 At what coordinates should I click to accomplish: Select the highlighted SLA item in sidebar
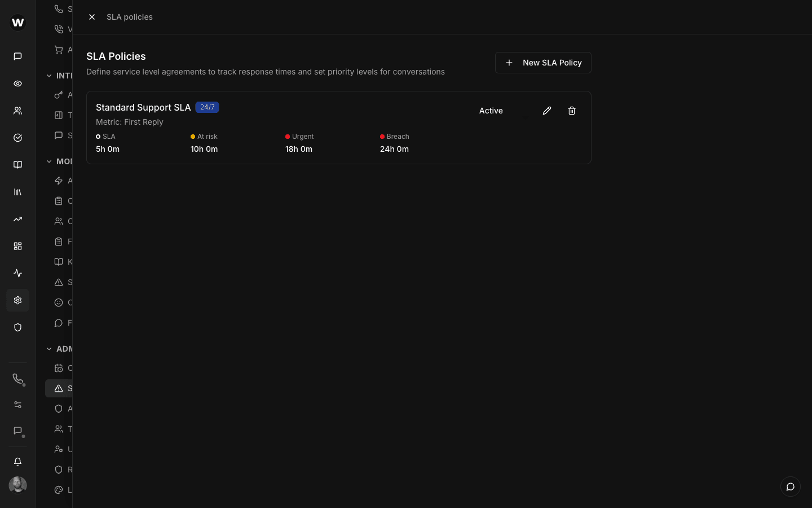[59, 388]
